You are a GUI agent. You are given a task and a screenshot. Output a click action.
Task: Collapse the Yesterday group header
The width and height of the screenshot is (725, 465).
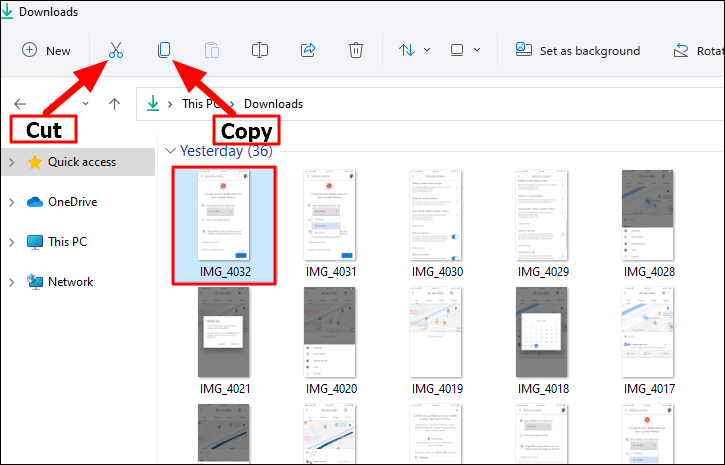point(169,151)
